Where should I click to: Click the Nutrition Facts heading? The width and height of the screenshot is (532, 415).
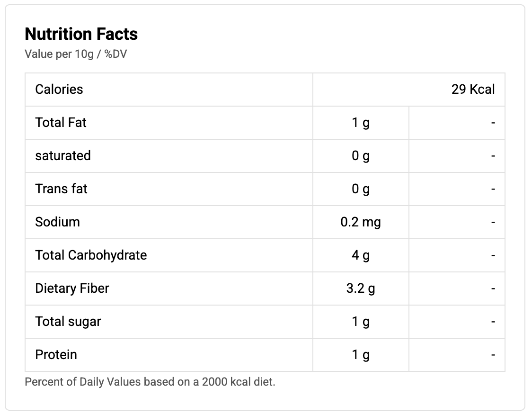coord(81,34)
